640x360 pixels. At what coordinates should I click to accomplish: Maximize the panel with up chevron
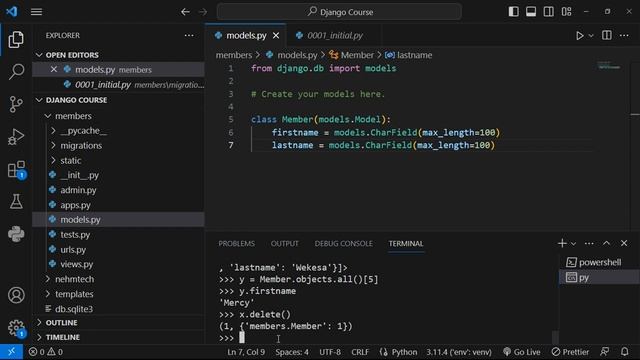(607, 243)
